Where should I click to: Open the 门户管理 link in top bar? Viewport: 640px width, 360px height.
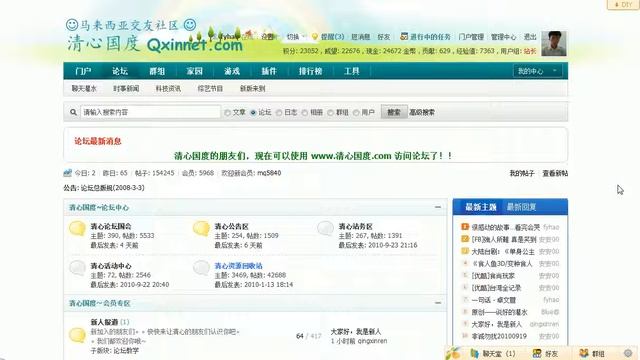[x=471, y=37]
